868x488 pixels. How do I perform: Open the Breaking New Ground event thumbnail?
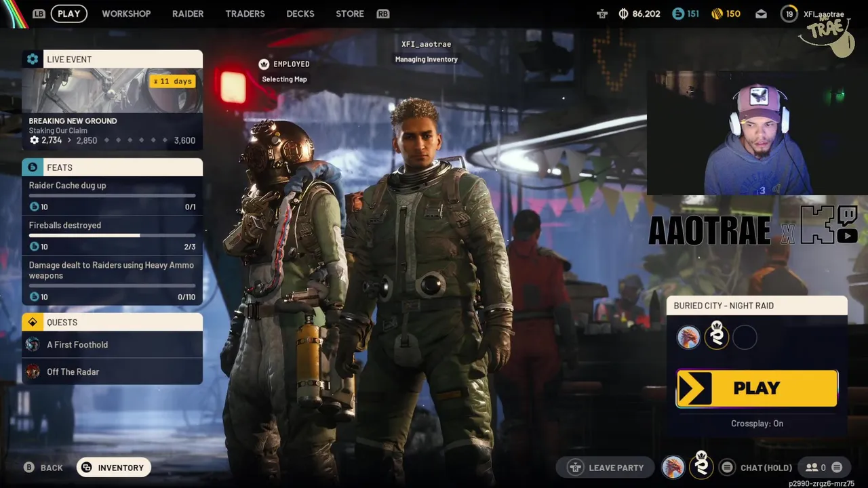pyautogui.click(x=112, y=90)
